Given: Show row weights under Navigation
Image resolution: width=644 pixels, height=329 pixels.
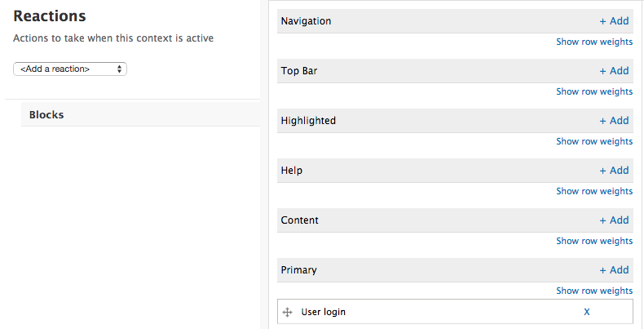Looking at the screenshot, I should pos(594,42).
